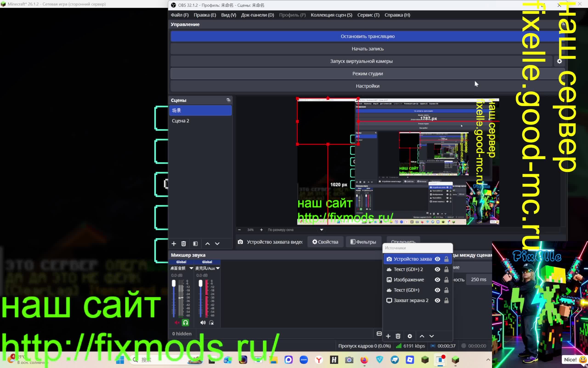Open Zoom from the taskbar

pos(304,360)
